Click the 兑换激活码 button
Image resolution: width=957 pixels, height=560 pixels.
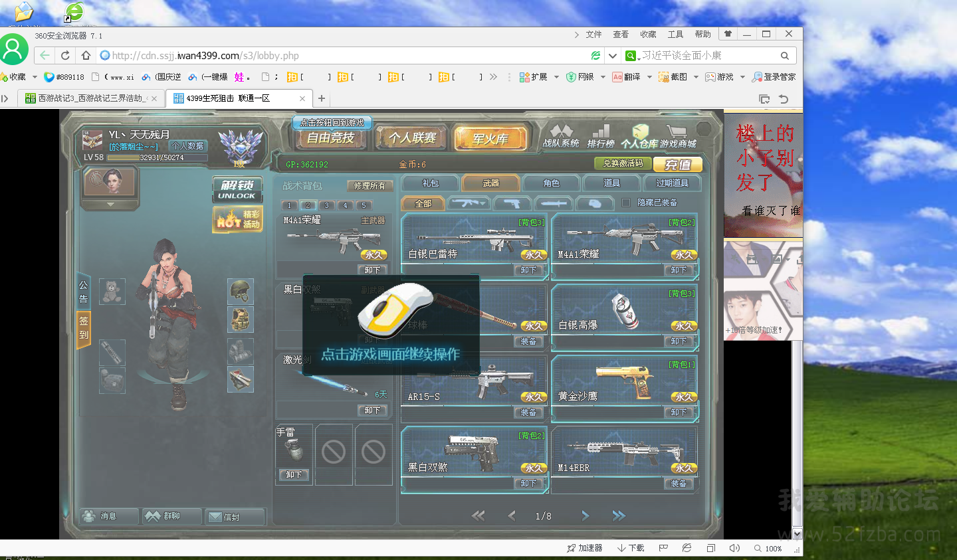pos(623,163)
